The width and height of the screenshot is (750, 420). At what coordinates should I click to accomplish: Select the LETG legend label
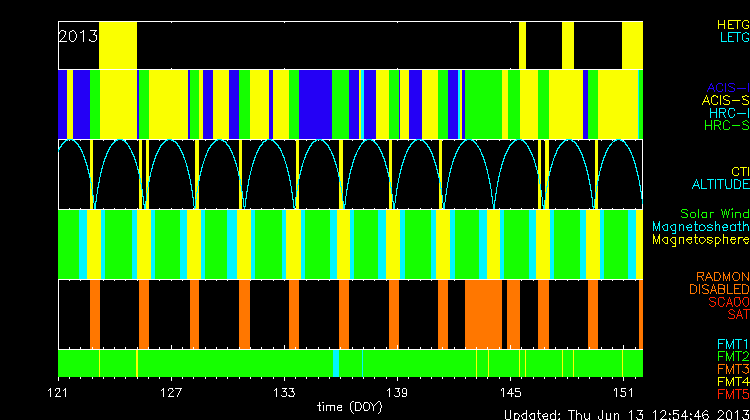point(734,37)
